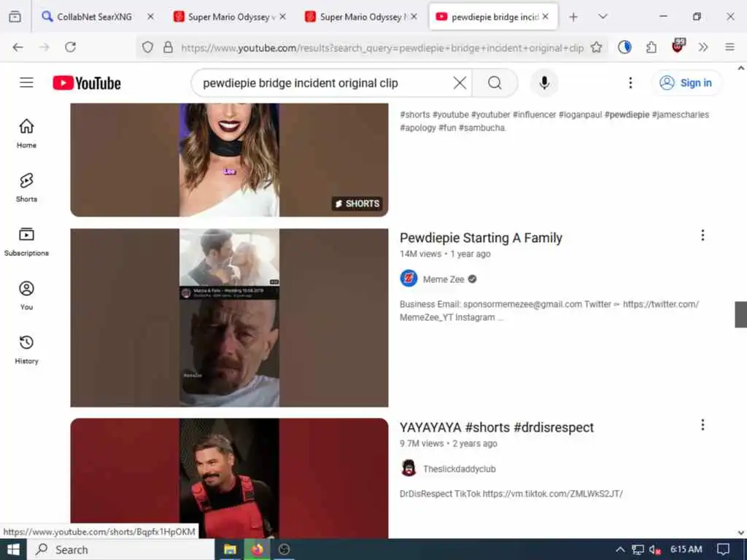Open options for Pewdiepie Starting A Family
The width and height of the screenshot is (747, 560).
(703, 236)
